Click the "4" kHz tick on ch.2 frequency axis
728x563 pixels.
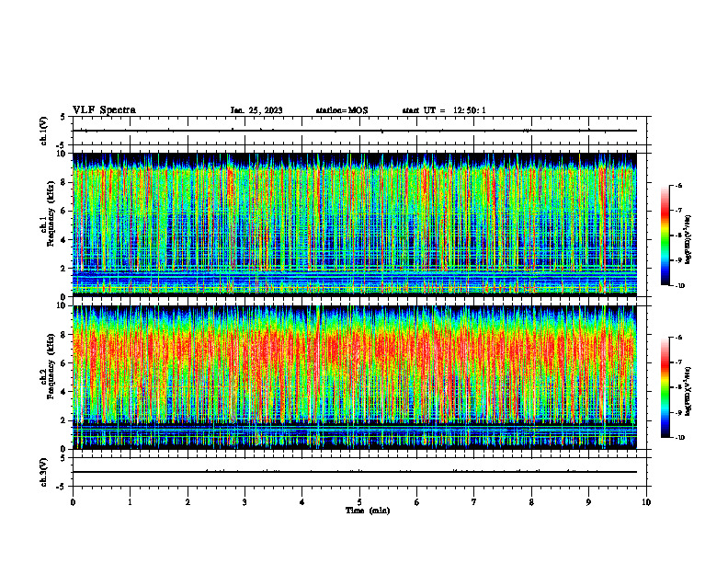tap(64, 392)
